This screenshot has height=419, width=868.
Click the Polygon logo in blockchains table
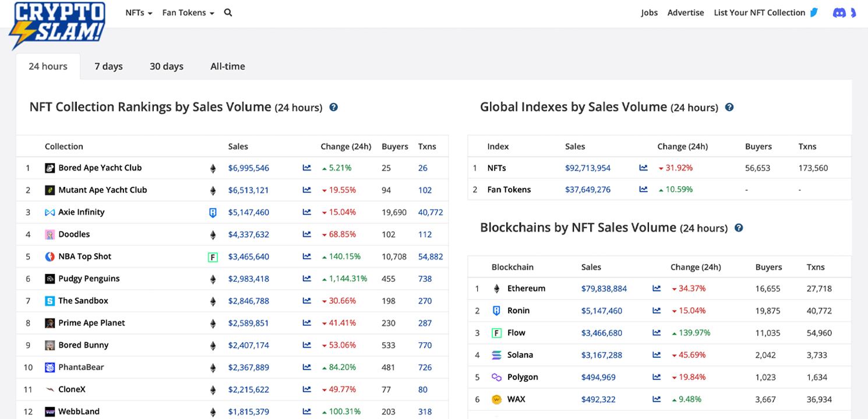tap(496, 377)
